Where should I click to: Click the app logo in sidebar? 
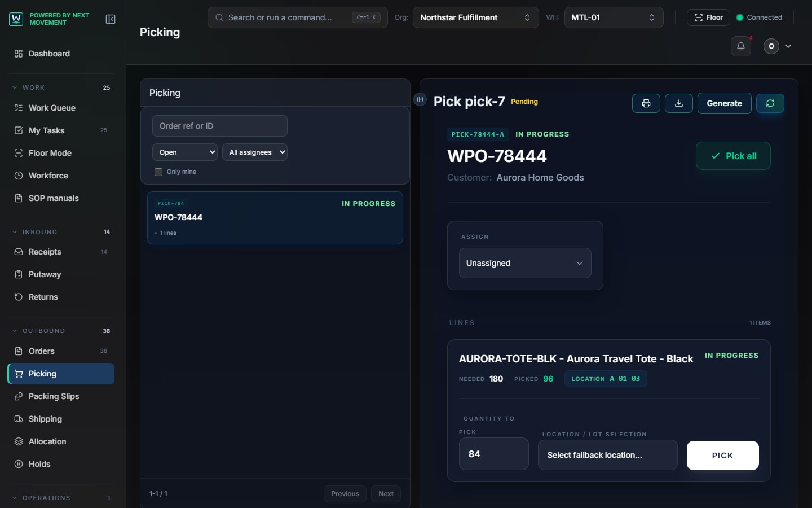coord(16,19)
